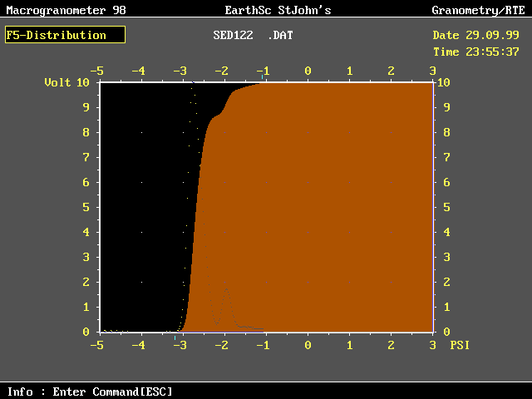Viewport: 532px width, 399px height.
Task: Click the bottom axis label 1
Action: tap(349, 345)
